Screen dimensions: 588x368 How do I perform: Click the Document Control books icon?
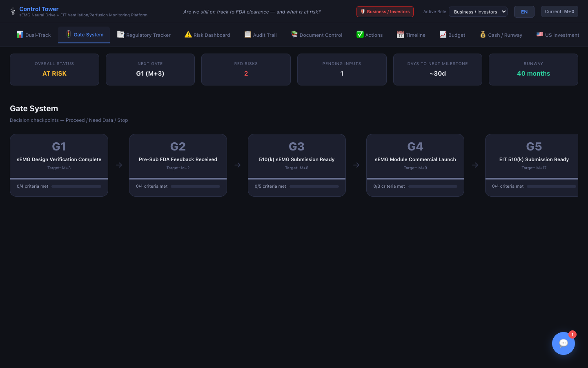point(294,35)
